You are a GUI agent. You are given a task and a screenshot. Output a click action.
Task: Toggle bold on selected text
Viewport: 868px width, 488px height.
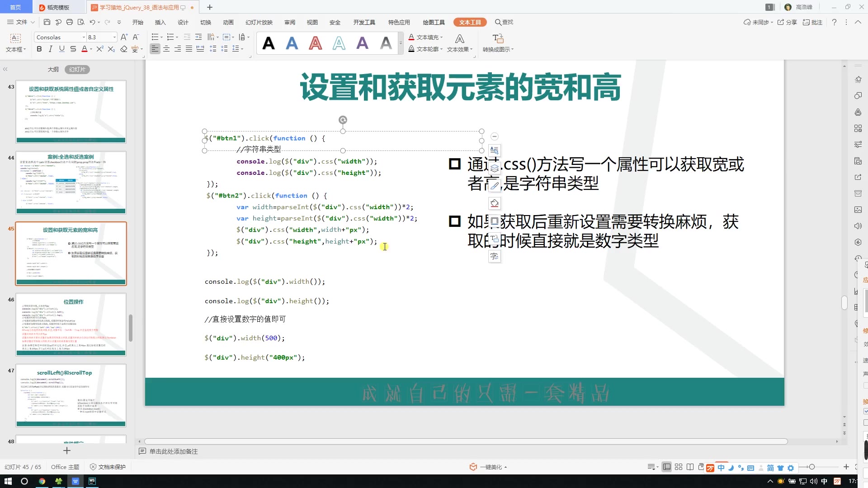tap(39, 49)
